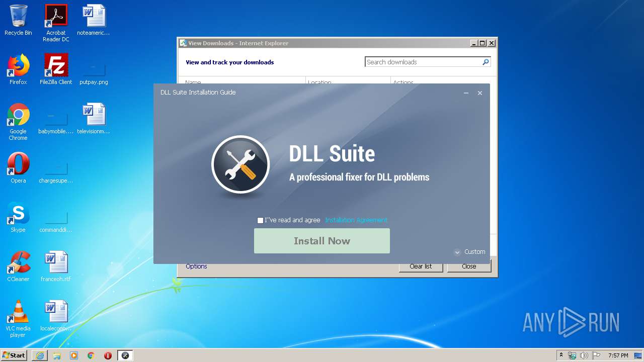The height and width of the screenshot is (362, 644).
Task: Click the View and track your downloads heading
Action: click(x=230, y=62)
